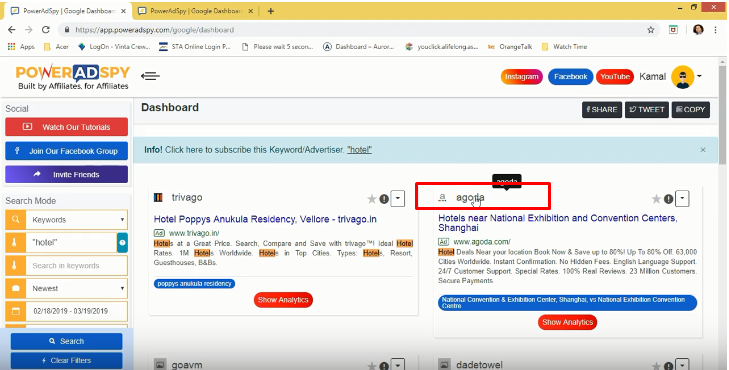Screen dimensions: 729x370
Task: Click the "hotel" subscribe link
Action: coord(359,150)
